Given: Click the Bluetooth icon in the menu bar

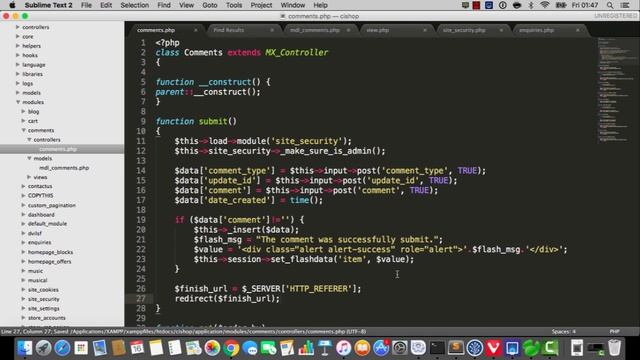Looking at the screenshot, I should point(531,5).
